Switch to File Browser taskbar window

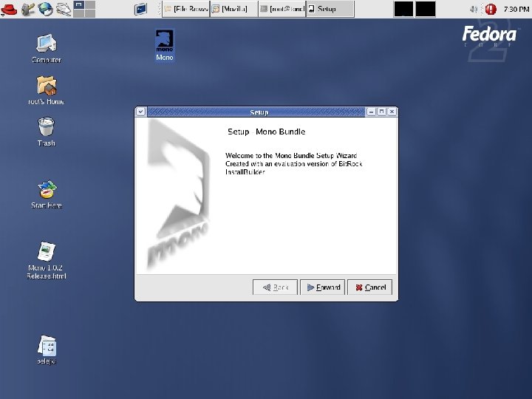185,9
